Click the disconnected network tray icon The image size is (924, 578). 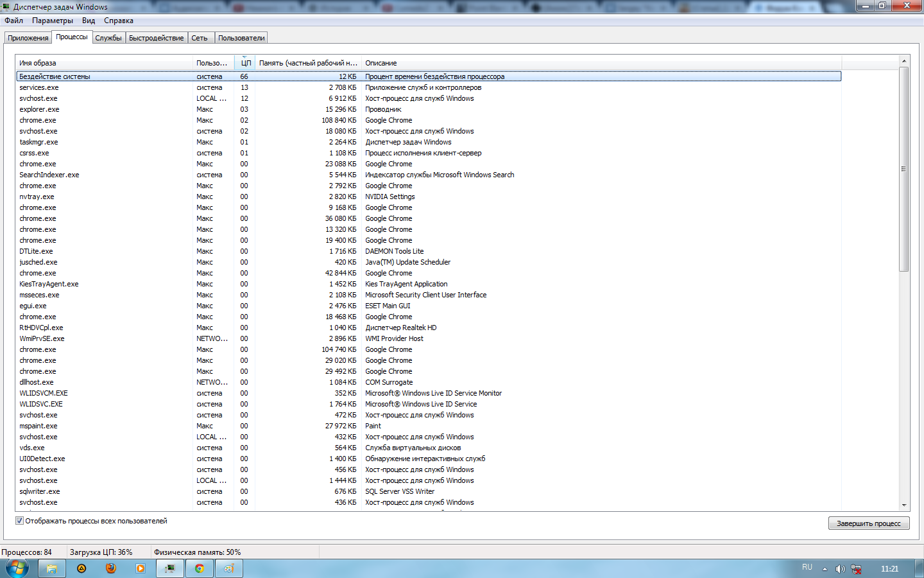click(856, 569)
